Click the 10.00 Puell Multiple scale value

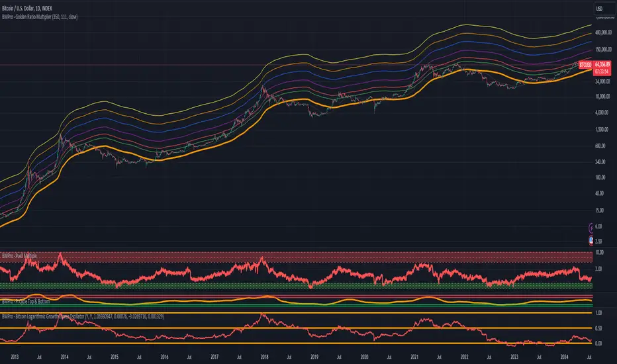click(x=599, y=252)
